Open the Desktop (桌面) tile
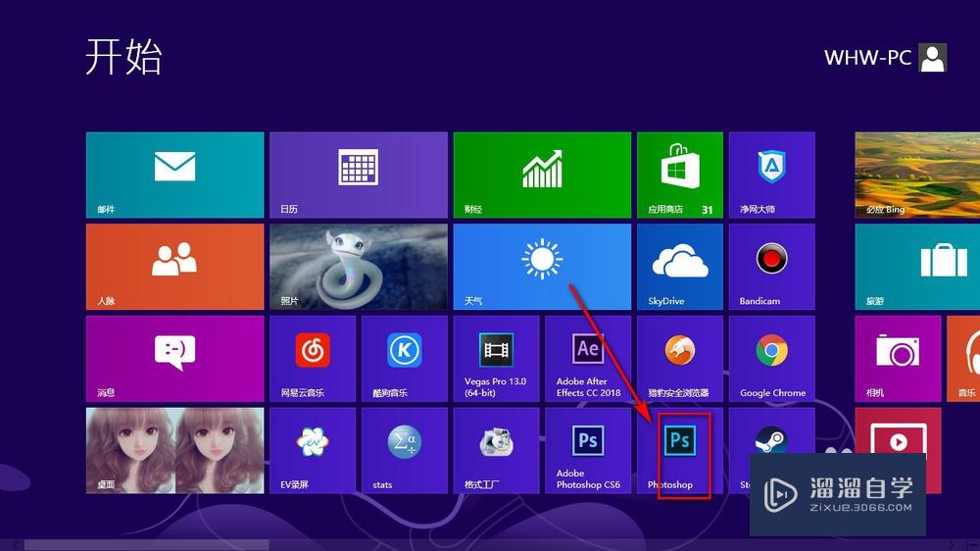Image resolution: width=980 pixels, height=551 pixels. [175, 450]
